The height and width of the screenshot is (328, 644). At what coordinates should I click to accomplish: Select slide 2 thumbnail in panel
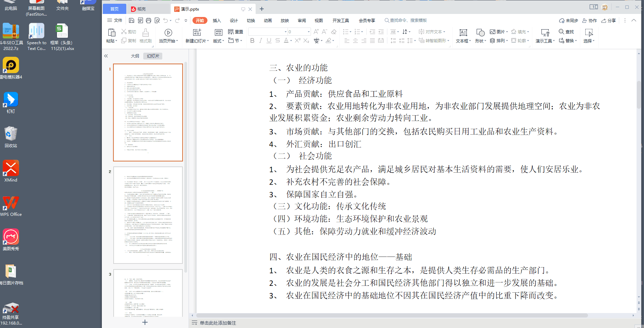click(x=148, y=215)
